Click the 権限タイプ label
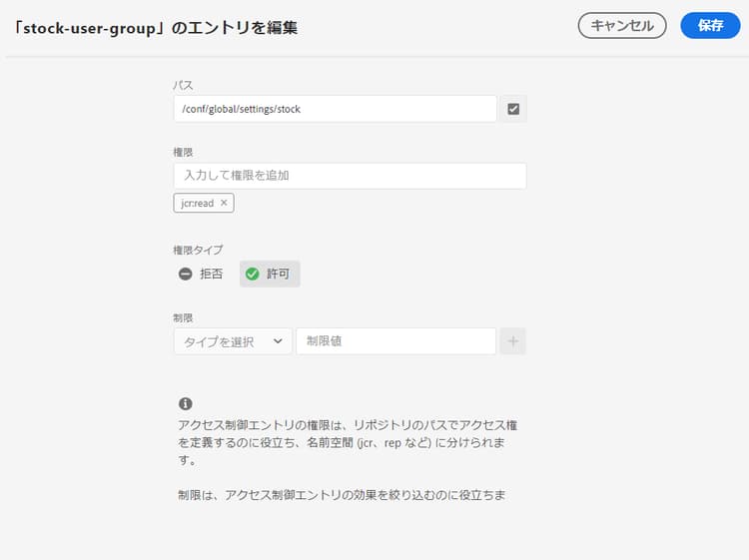 198,250
